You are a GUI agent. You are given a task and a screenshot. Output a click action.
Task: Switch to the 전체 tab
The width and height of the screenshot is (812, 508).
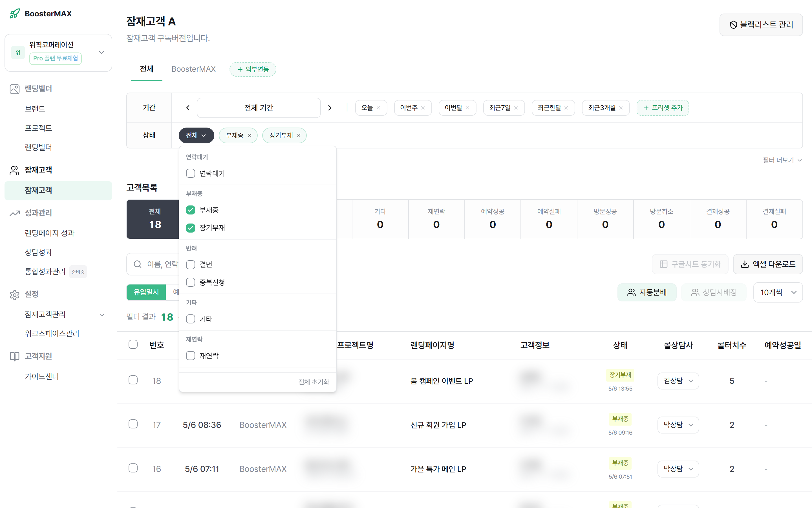[x=147, y=69]
